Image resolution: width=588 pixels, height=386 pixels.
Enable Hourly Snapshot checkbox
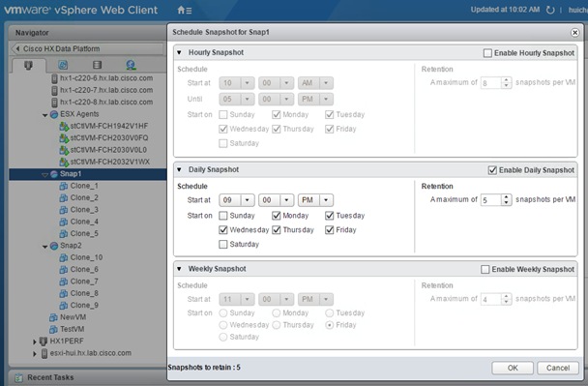click(x=487, y=53)
